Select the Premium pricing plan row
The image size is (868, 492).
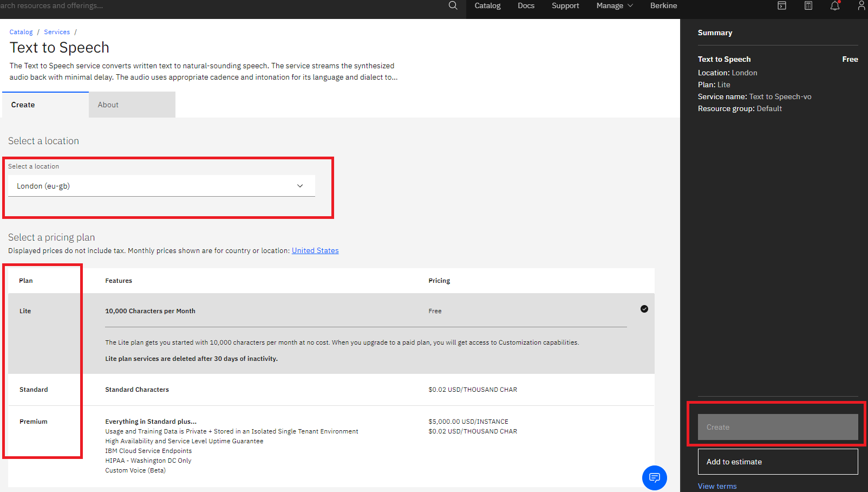pyautogui.click(x=331, y=446)
